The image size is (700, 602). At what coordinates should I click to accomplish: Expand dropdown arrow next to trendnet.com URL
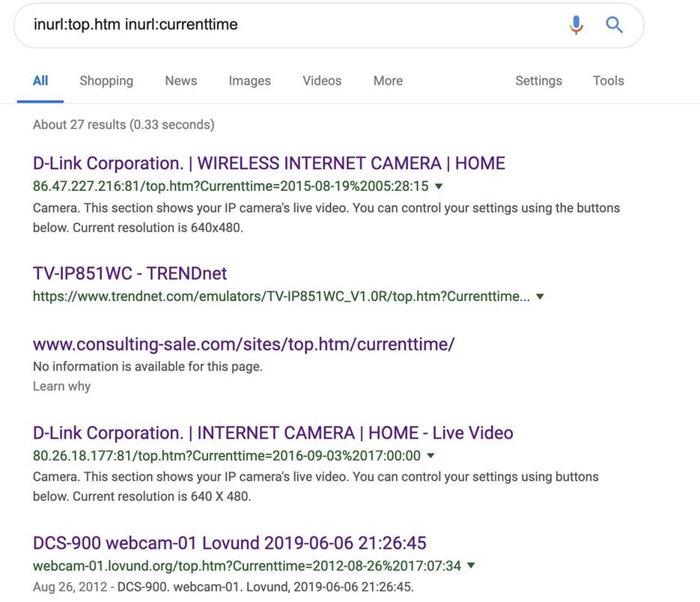pos(540,297)
